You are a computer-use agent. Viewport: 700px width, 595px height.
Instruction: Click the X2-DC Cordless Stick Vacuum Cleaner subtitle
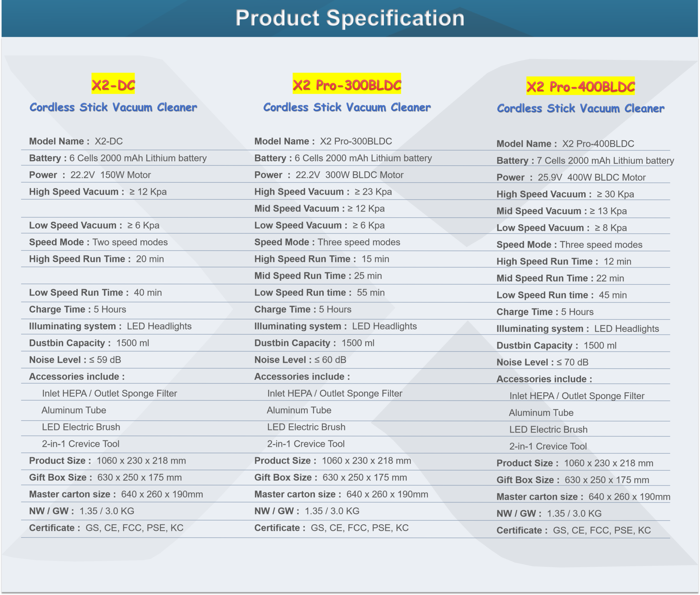pyautogui.click(x=113, y=107)
